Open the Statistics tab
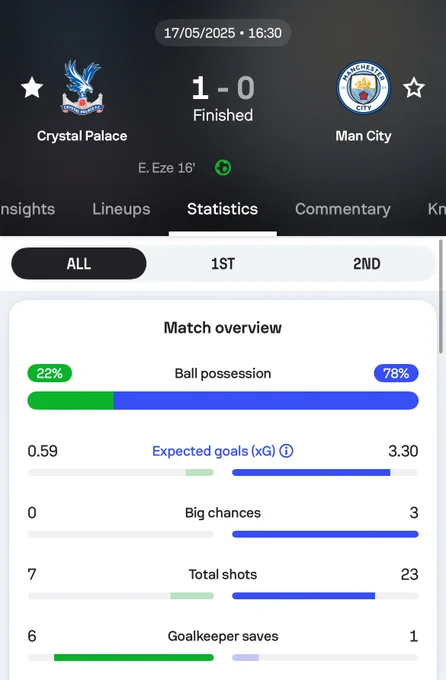This screenshot has height=680, width=446. point(223,209)
